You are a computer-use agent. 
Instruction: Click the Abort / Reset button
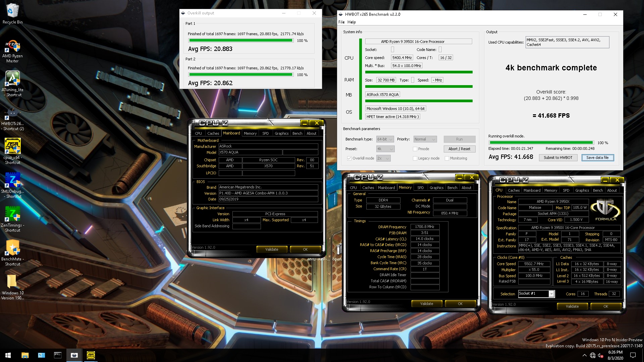pyautogui.click(x=459, y=149)
